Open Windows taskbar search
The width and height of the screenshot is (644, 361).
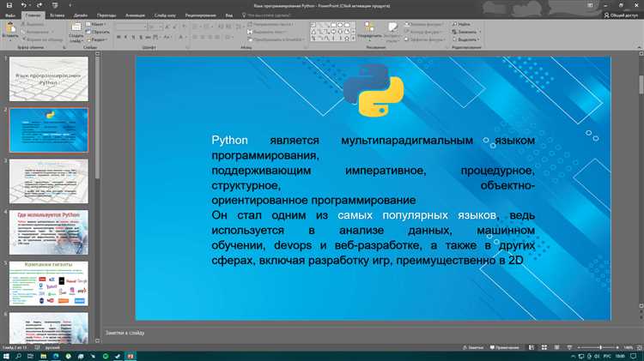[x=19, y=356]
